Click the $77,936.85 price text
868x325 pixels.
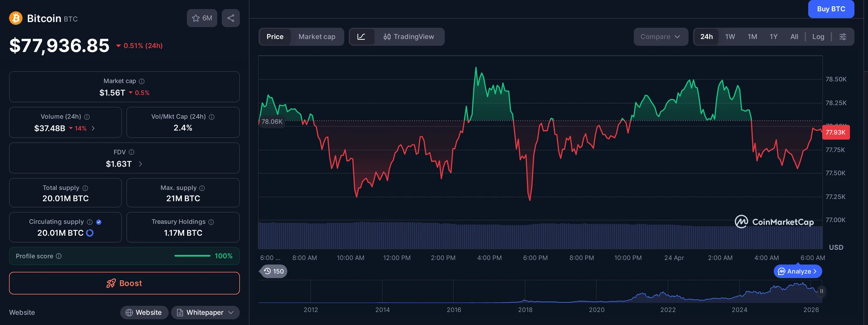(59, 45)
